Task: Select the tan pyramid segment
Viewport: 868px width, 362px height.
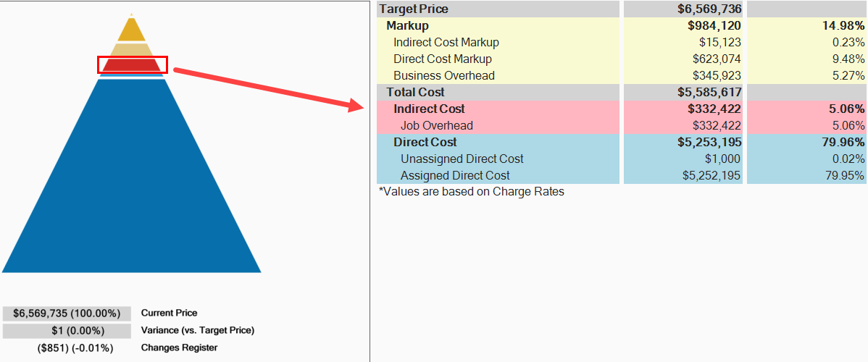Action: point(131,50)
